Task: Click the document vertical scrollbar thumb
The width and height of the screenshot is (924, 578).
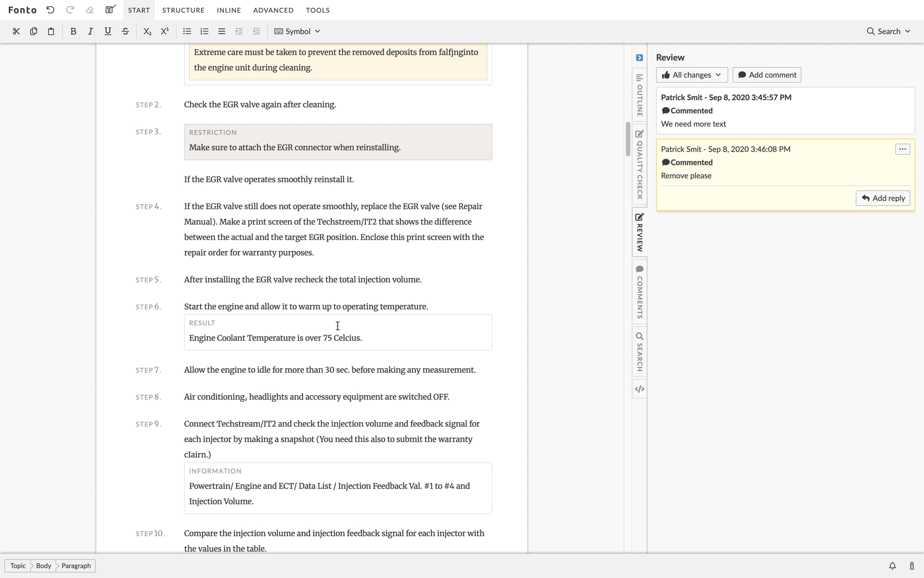Action: 628,139
